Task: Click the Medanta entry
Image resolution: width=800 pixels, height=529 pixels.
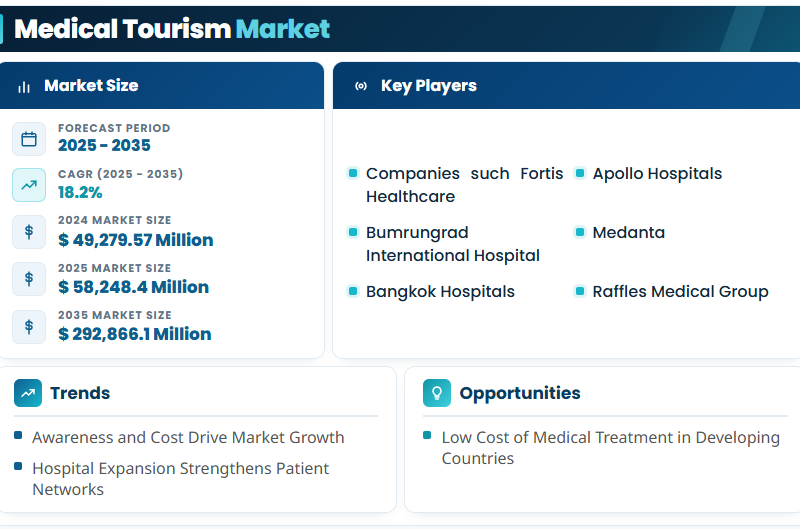Action: coord(629,233)
